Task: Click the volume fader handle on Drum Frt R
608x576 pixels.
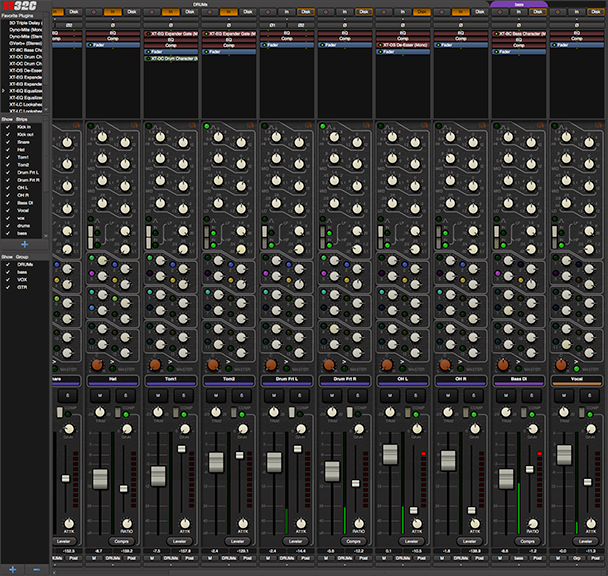Action: point(332,469)
